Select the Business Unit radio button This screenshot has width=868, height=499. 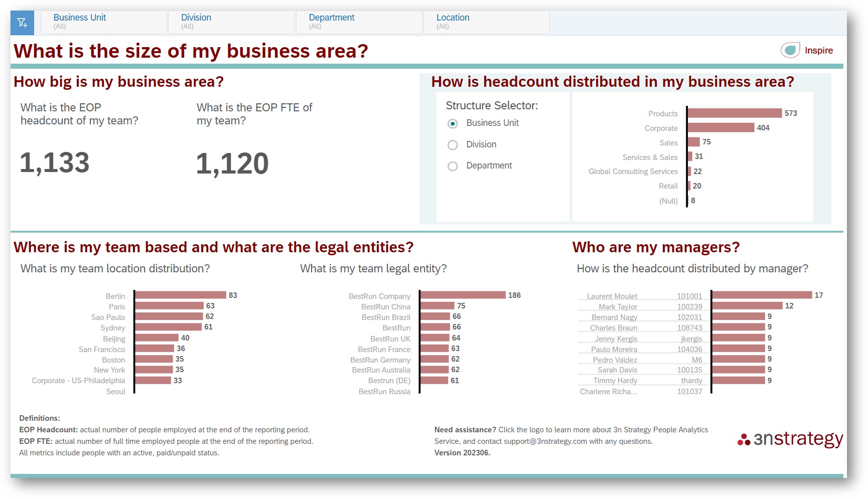(453, 123)
